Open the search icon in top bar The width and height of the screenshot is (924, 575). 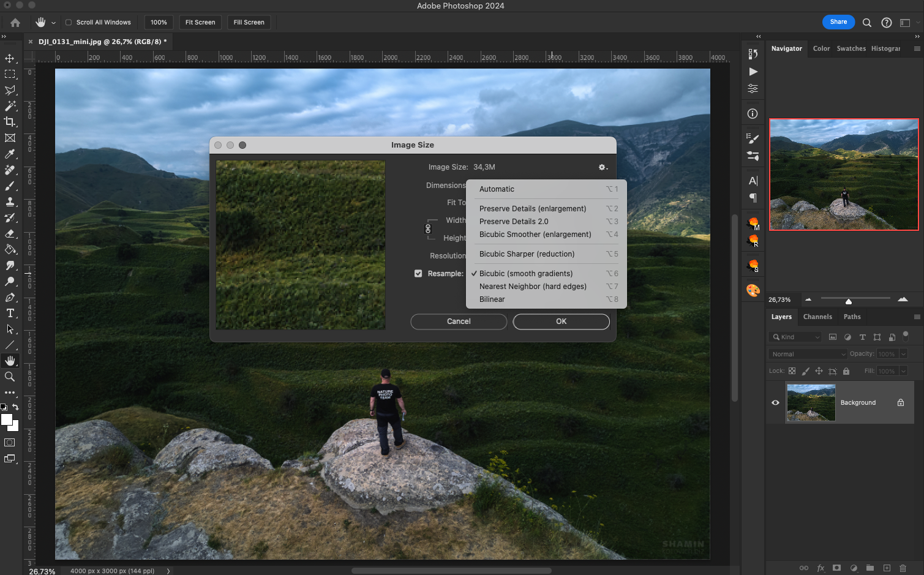pos(866,23)
